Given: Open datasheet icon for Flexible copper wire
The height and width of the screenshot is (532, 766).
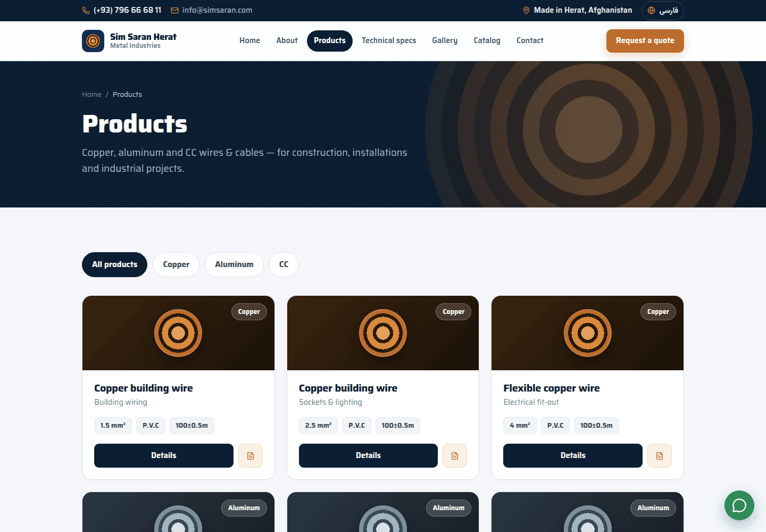Looking at the screenshot, I should (x=660, y=456).
